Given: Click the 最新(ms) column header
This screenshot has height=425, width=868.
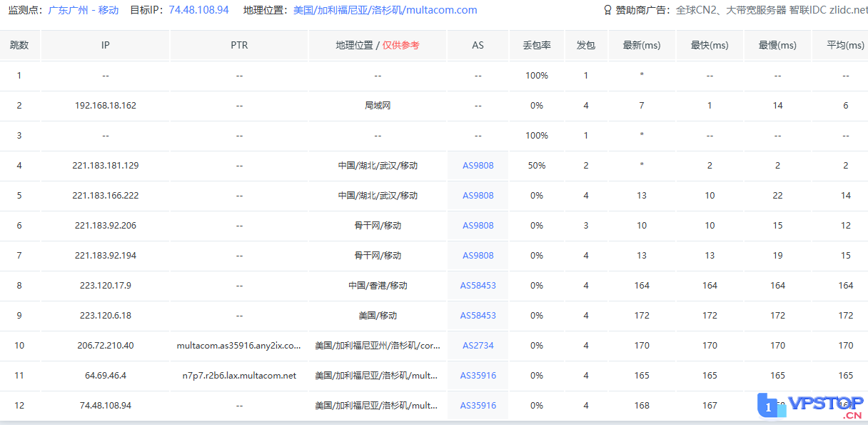Looking at the screenshot, I should (x=642, y=45).
